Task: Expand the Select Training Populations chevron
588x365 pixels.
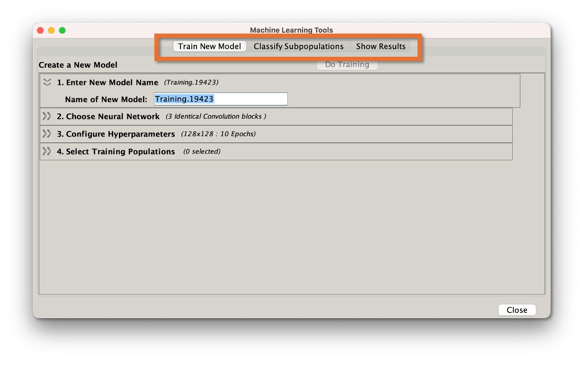Action: coord(47,151)
